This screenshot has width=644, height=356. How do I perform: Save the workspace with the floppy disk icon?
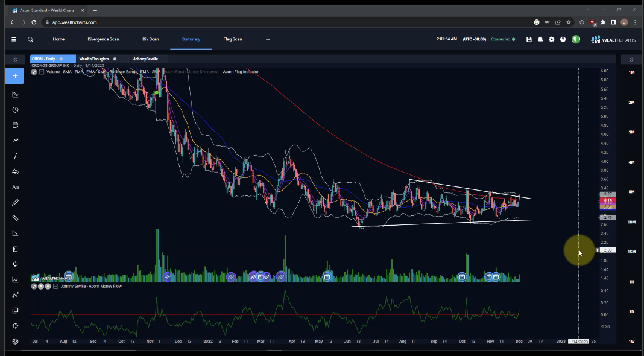point(529,39)
